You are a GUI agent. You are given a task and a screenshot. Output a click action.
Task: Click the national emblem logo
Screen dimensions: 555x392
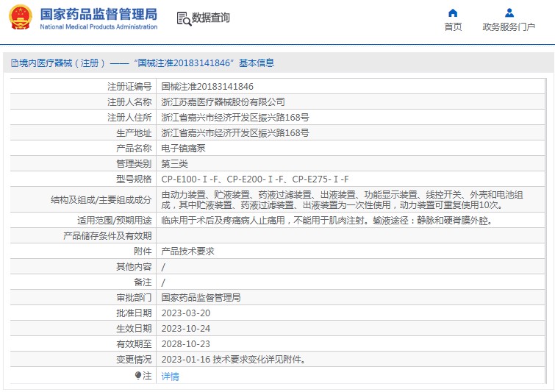(21, 17)
